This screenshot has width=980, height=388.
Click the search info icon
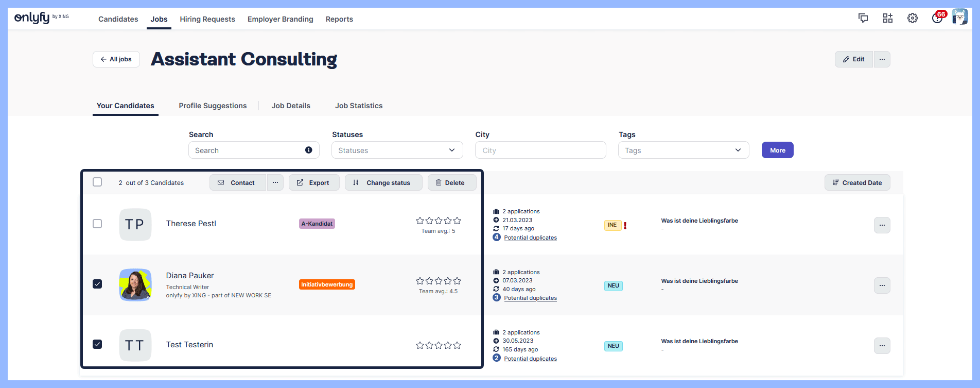coord(309,150)
